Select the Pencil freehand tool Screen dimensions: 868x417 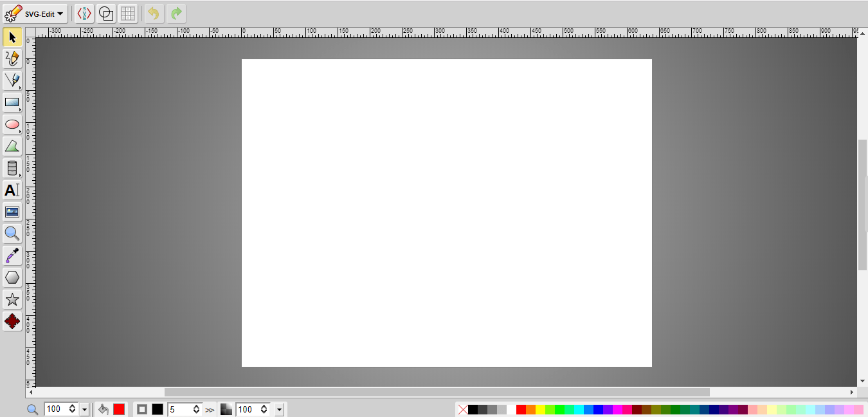[12, 59]
